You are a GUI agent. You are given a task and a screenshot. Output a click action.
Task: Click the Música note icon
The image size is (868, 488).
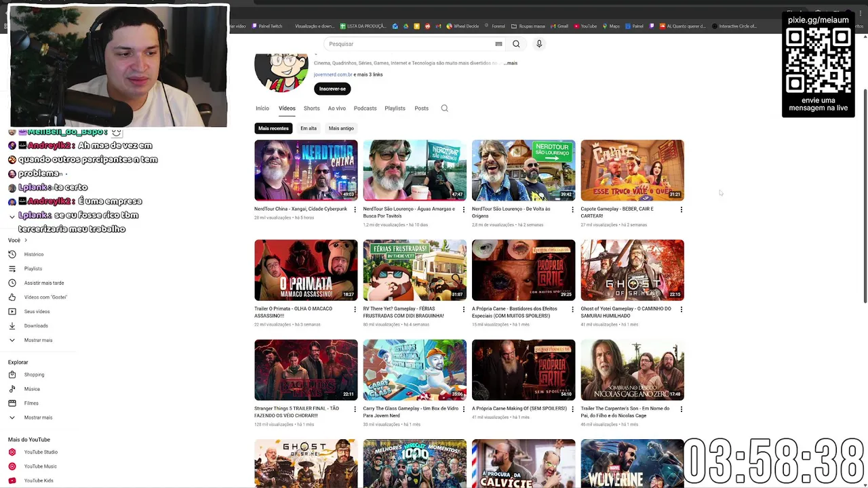(12, 388)
